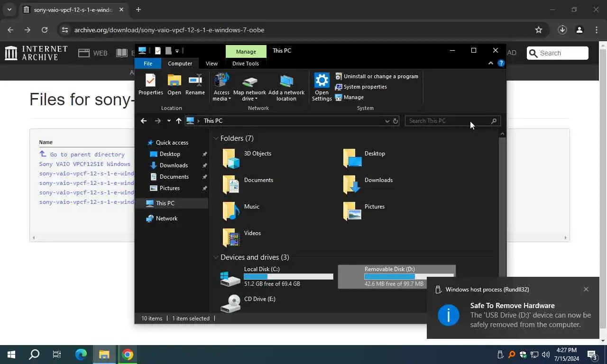Click the Rename ribbon icon
This screenshot has height=364, width=607.
tap(195, 85)
